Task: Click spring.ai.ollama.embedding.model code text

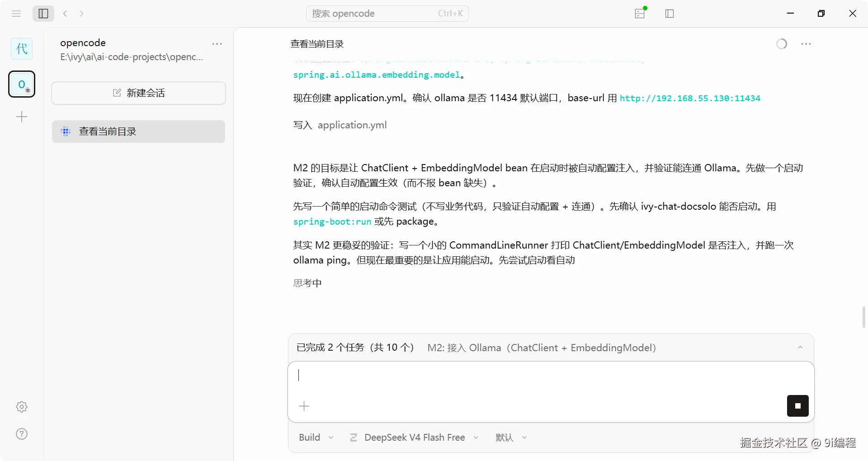Action: point(376,75)
